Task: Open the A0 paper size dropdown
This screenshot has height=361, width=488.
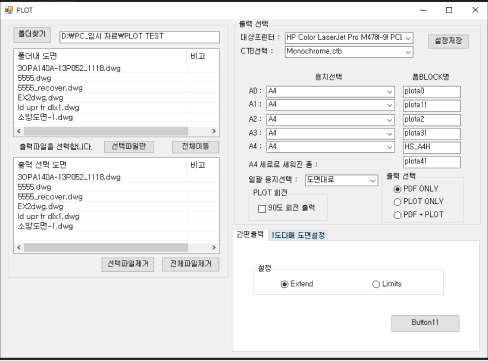Action: coord(330,91)
